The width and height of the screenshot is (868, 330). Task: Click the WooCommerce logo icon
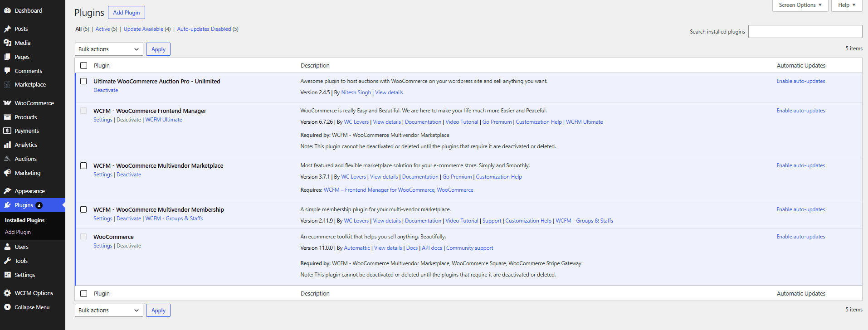tap(7, 103)
